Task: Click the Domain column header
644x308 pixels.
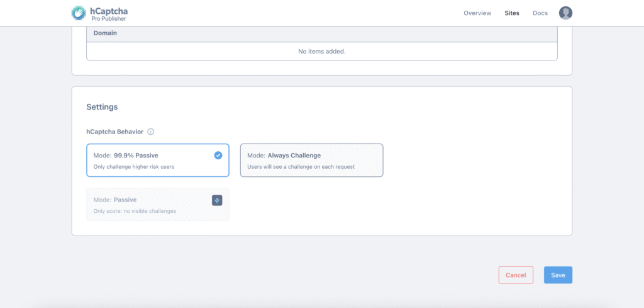Action: click(106, 33)
